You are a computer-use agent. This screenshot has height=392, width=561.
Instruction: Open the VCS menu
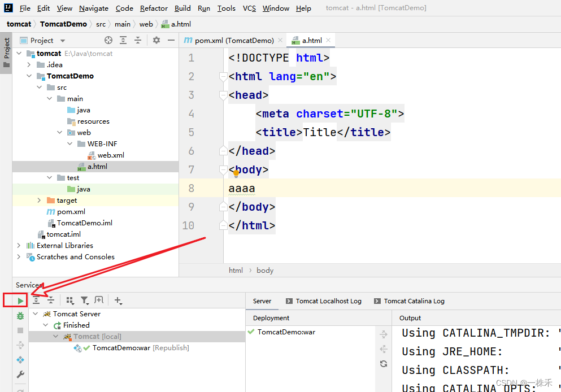[x=249, y=8]
